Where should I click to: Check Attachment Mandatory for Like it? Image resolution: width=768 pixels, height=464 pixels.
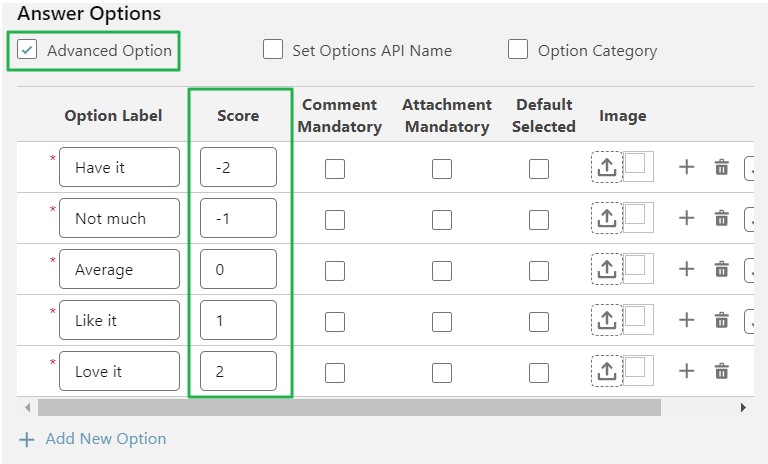click(442, 322)
